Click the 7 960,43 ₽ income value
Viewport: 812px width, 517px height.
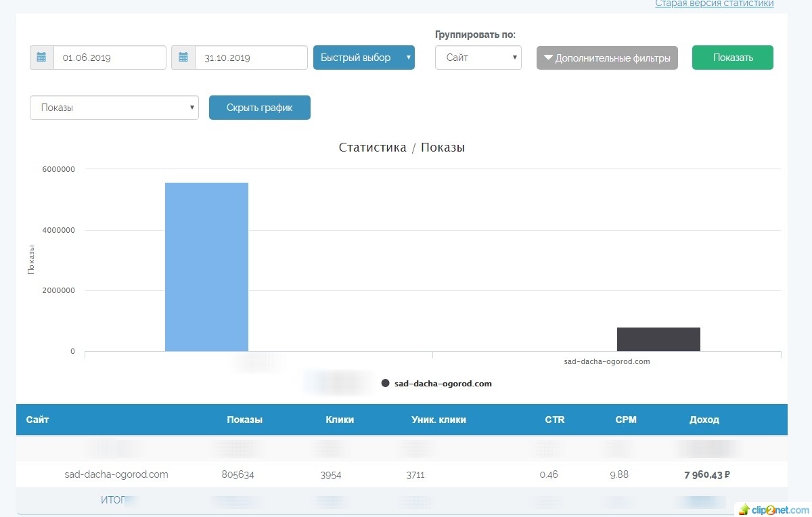pos(707,475)
